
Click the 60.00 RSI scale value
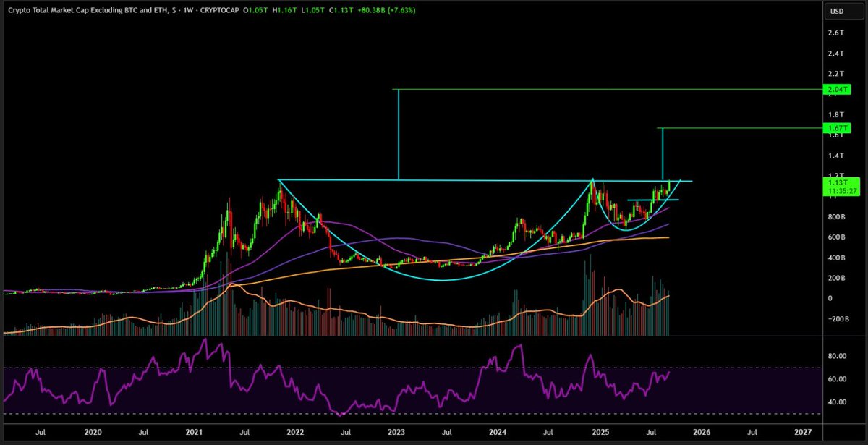837,379
